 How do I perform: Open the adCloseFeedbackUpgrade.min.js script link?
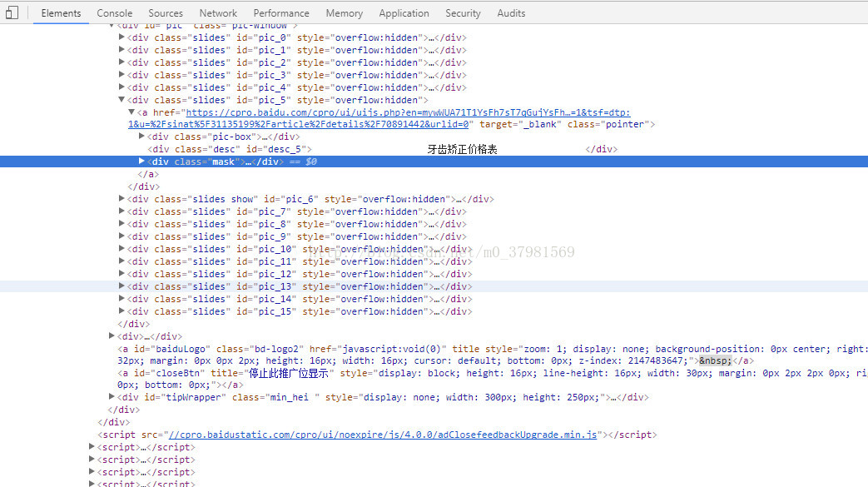[383, 435]
